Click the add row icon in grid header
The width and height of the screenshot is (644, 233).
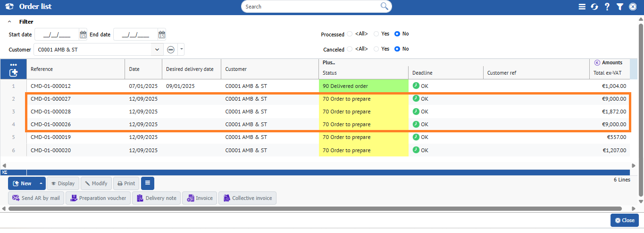(13, 73)
